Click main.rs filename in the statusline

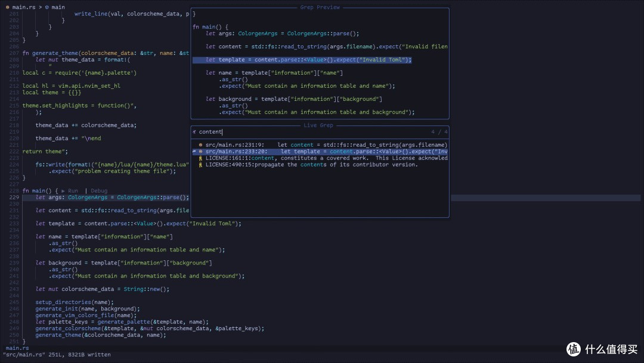coord(17,348)
